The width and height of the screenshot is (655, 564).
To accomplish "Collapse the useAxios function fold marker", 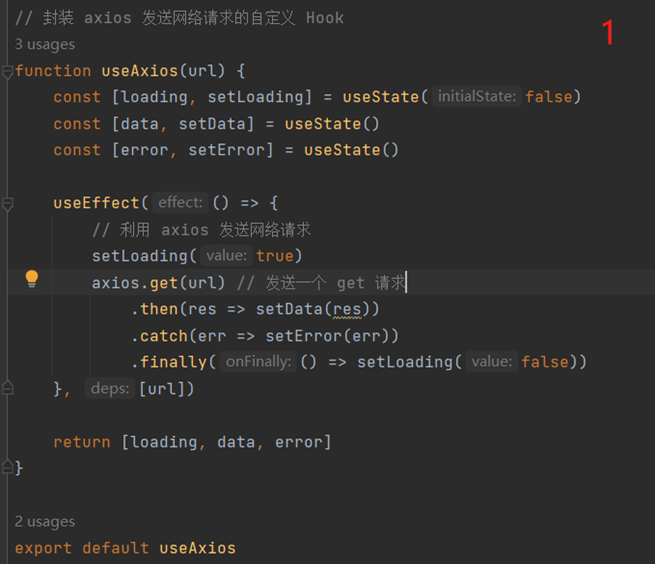I will 8,71.
